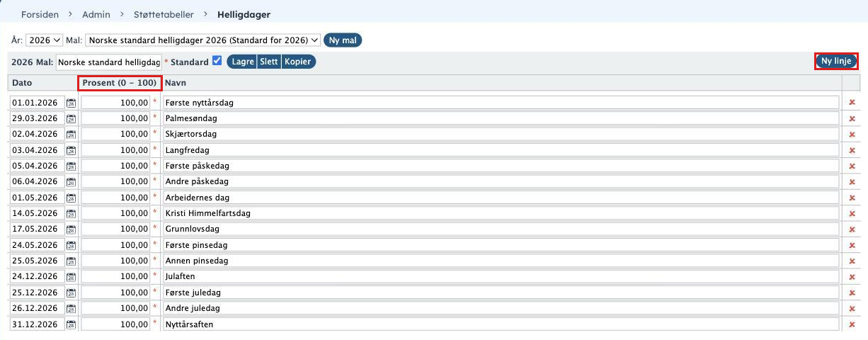Image resolution: width=868 pixels, height=340 pixels.
Task: Delete the Langfredag row with red X
Action: (852, 150)
